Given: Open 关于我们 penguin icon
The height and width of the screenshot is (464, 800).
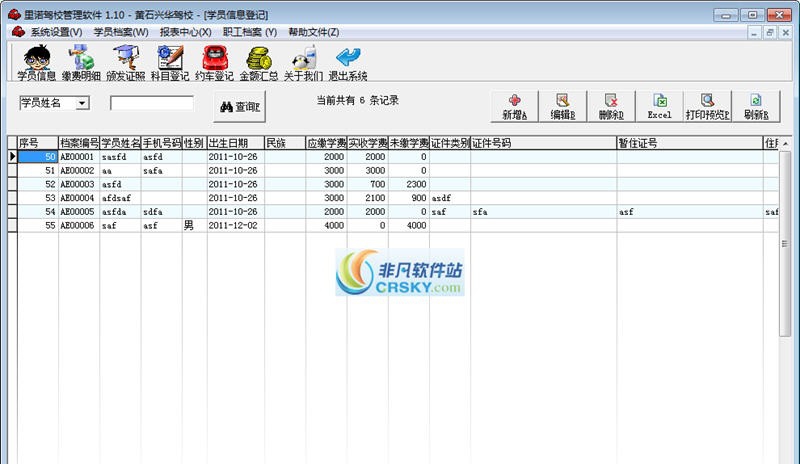Looking at the screenshot, I should coord(303,63).
